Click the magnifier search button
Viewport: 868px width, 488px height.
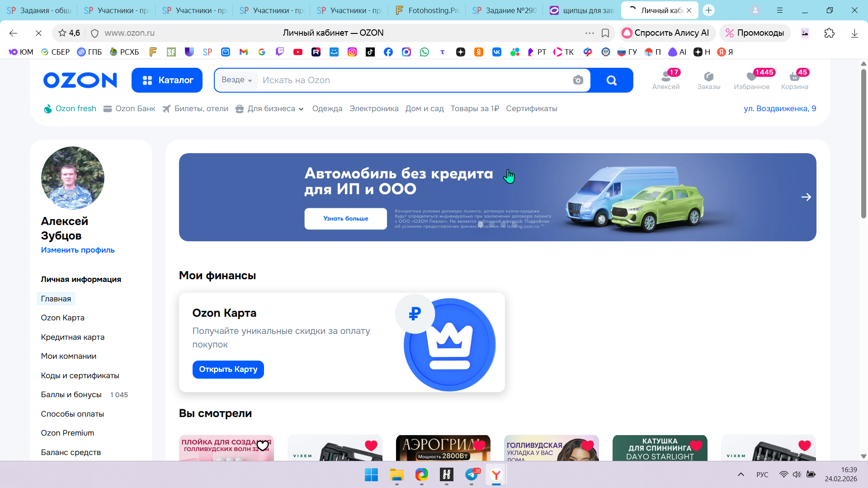click(611, 80)
